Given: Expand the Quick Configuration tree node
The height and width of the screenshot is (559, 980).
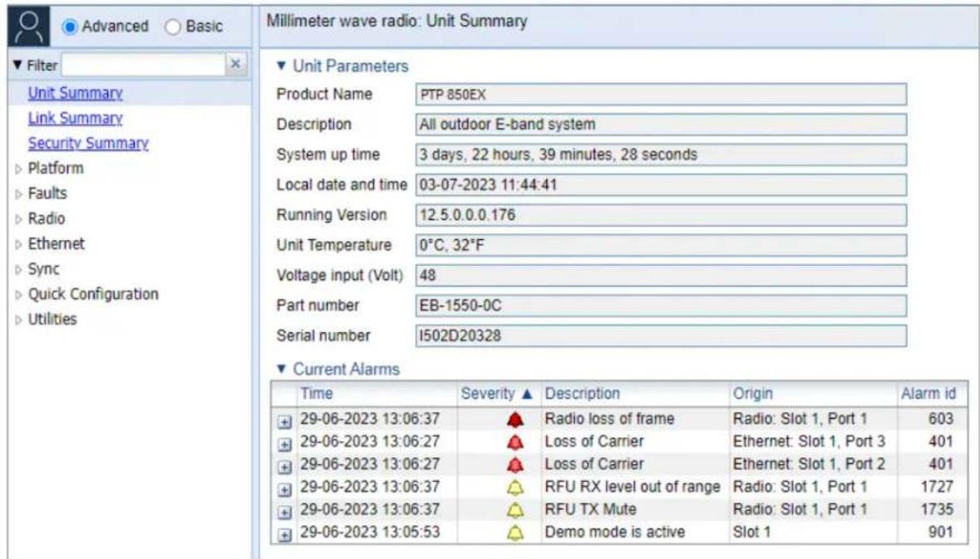Looking at the screenshot, I should coord(18,295).
